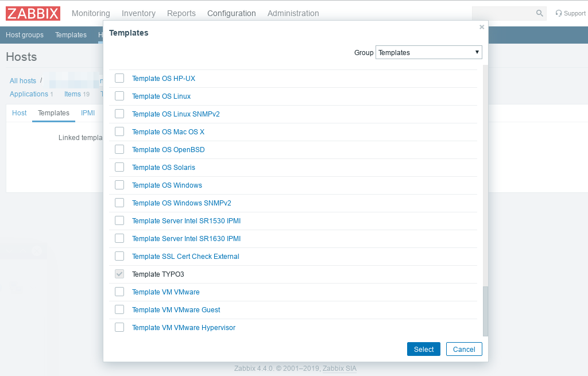The width and height of the screenshot is (588, 376).
Task: Open the Template OS Mac OS X link
Action: pyautogui.click(x=168, y=132)
